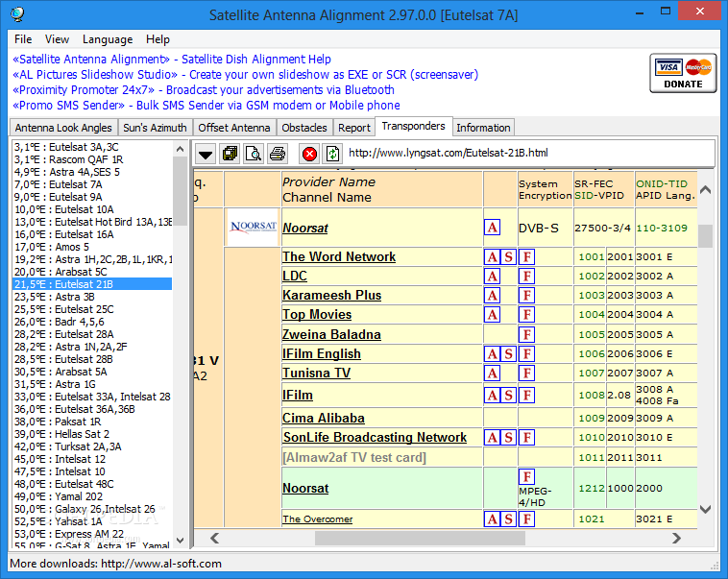Open AL Pictures Slideshow Studio link
This screenshot has height=579, width=728.
point(245,75)
